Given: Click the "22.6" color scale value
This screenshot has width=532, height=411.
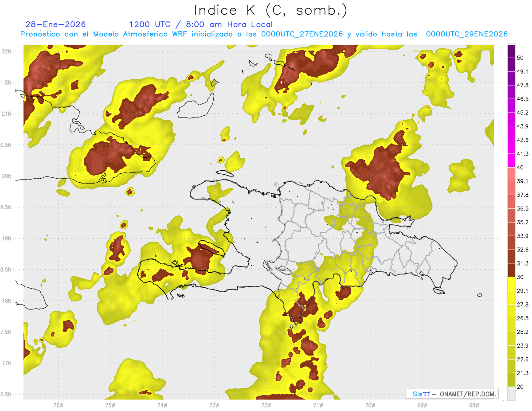Looking at the screenshot, I should pos(523,359).
